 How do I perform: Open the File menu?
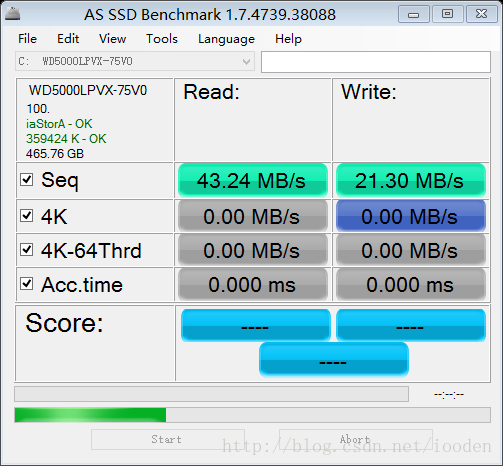tap(27, 39)
